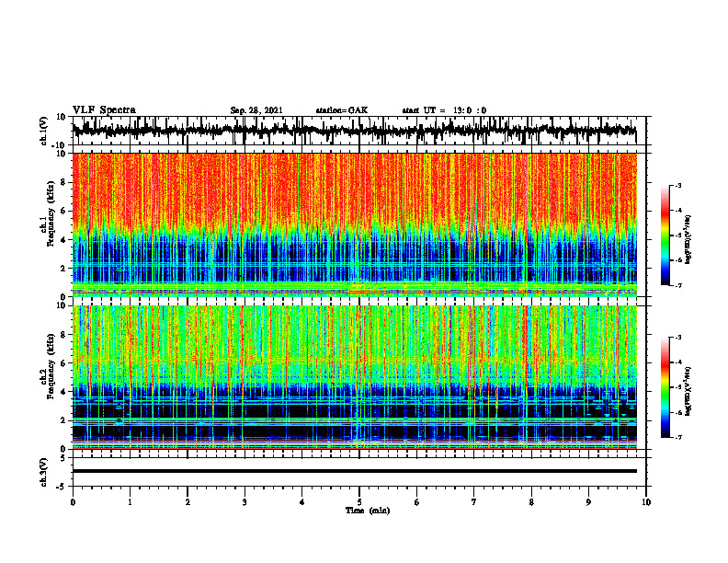Click the ch.2 frequency axis "2" tick label
The image size is (728, 563).
63,420
